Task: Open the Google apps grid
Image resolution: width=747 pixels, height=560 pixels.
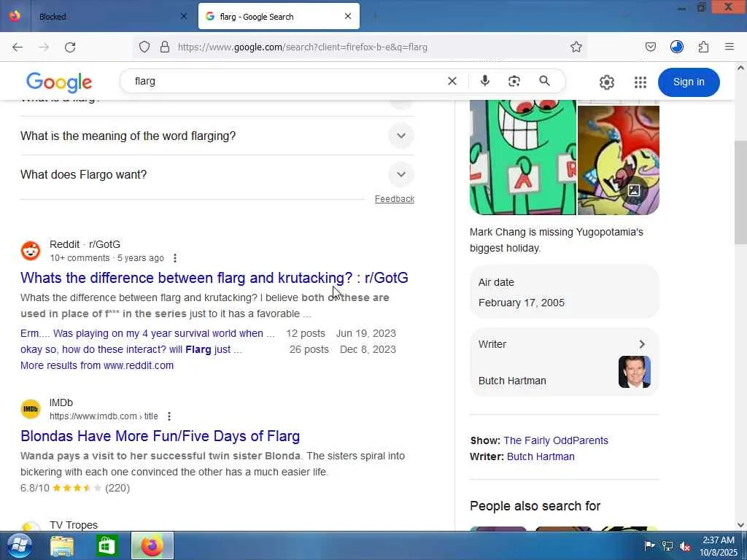Action: [x=640, y=82]
